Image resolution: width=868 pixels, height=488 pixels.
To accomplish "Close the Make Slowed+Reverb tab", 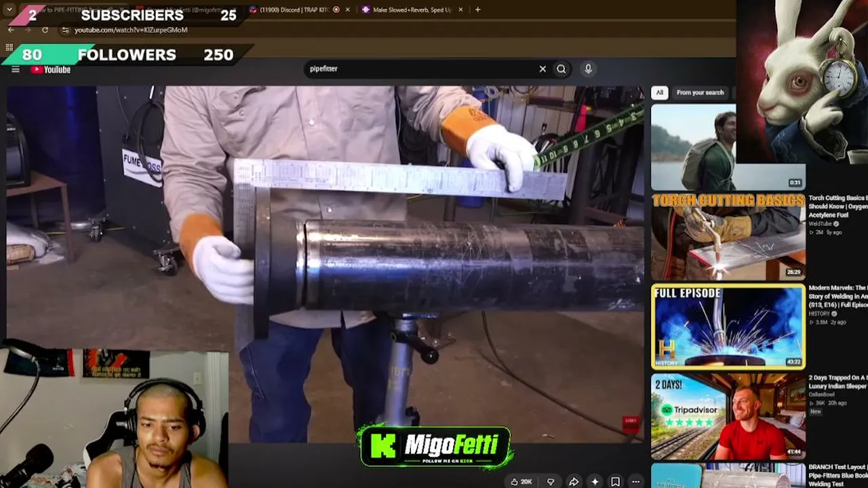I will pyautogui.click(x=461, y=9).
